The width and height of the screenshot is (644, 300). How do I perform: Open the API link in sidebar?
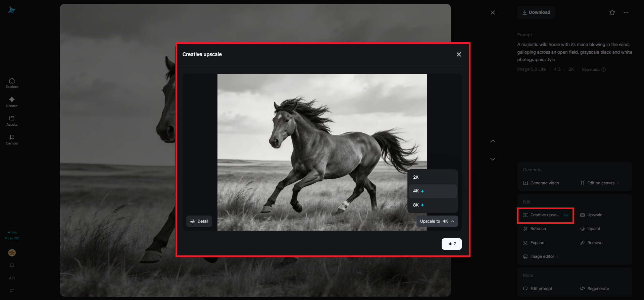[x=12, y=278]
